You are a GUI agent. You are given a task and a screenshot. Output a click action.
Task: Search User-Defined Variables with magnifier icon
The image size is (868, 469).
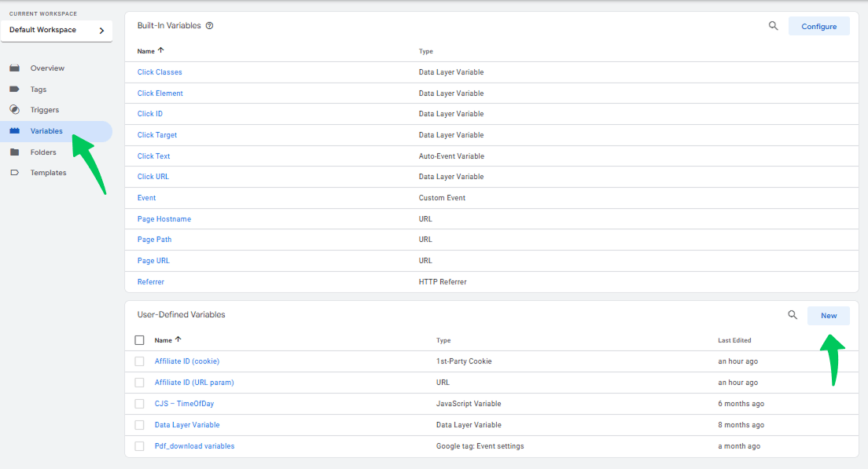click(x=793, y=315)
